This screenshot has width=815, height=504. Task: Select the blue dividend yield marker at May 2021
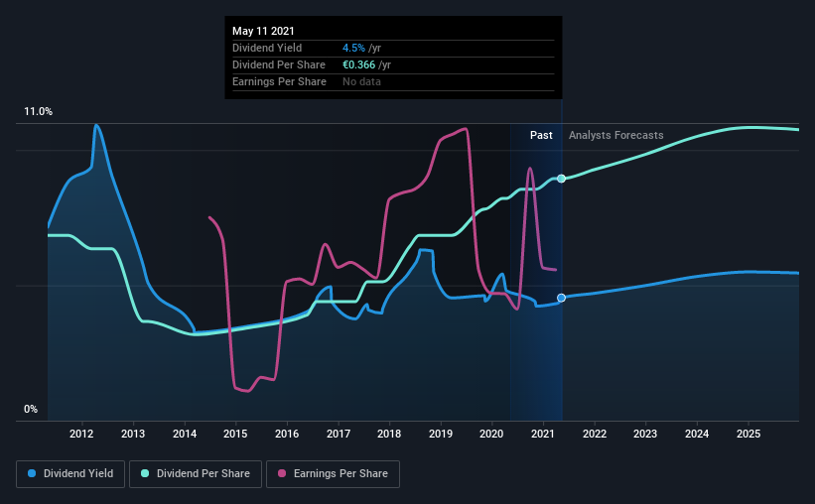click(x=561, y=298)
